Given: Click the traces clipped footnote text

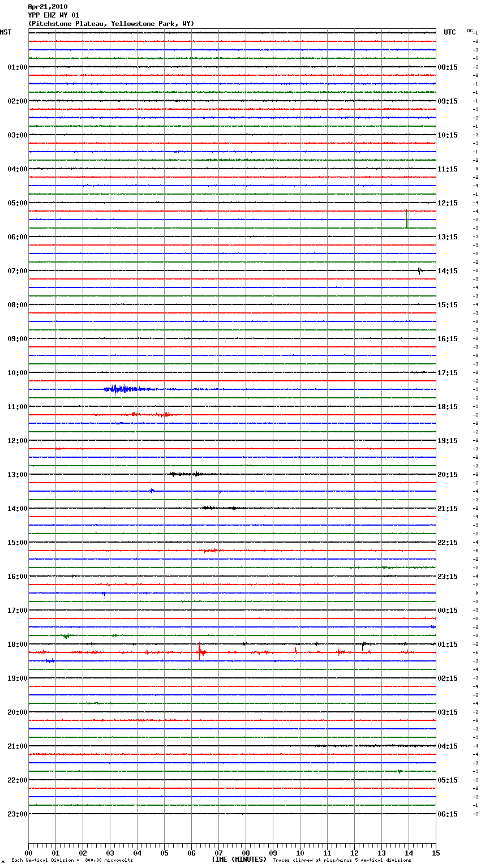Looking at the screenshot, I should [x=342, y=861].
